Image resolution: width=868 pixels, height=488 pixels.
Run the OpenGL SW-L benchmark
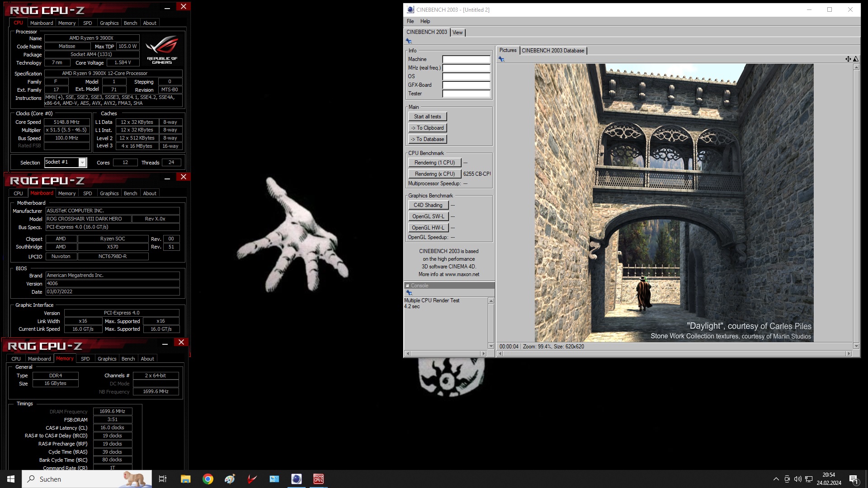[x=428, y=216]
